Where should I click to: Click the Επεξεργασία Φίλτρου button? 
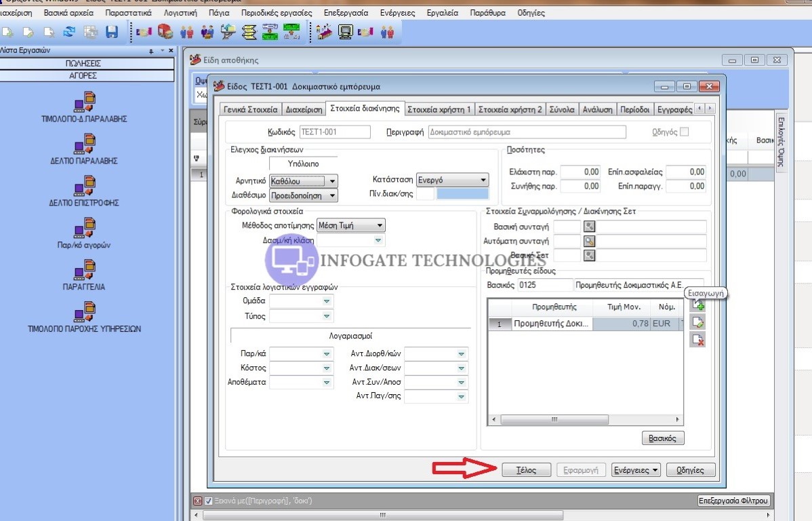pos(734,501)
